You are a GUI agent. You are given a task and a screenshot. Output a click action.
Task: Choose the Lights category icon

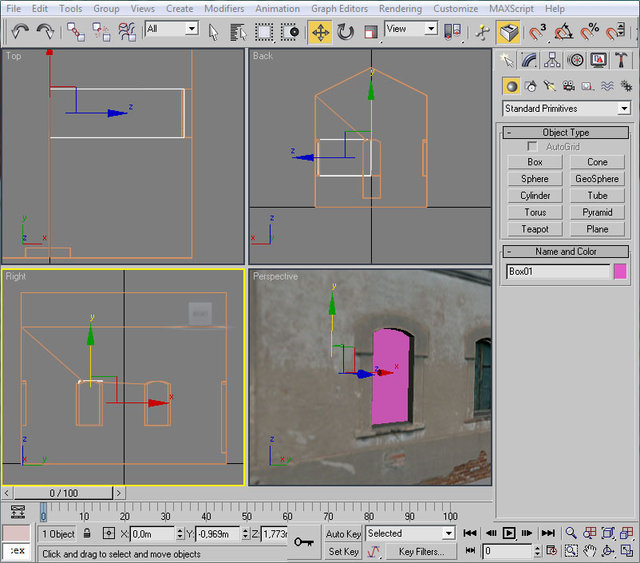point(549,86)
